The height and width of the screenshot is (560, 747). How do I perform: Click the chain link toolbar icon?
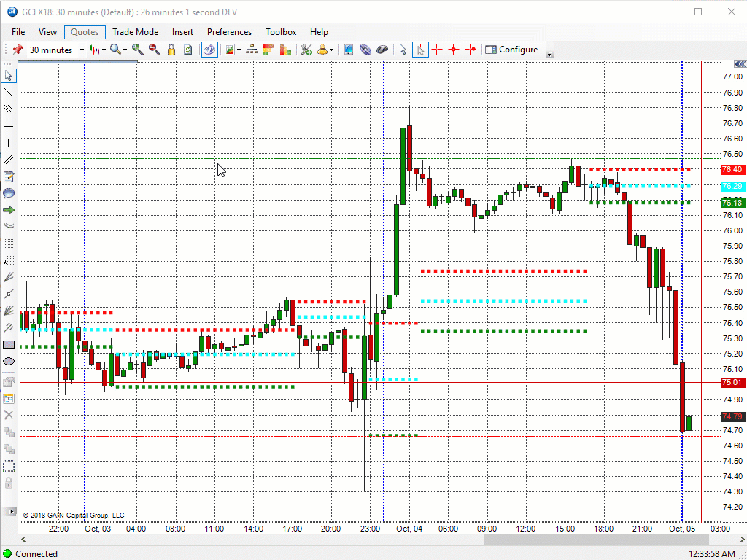[x=365, y=50]
